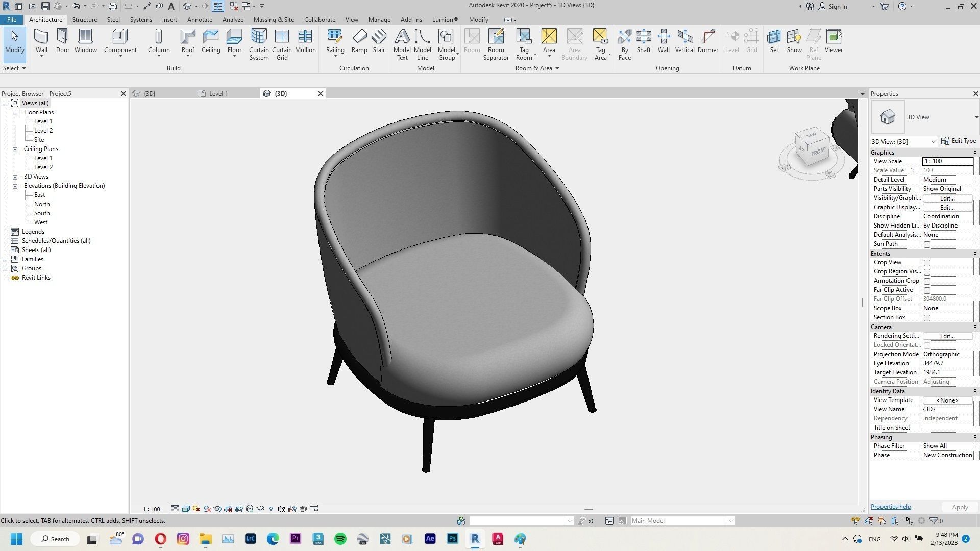Open the Door placement tool
980x551 pixels.
pyautogui.click(x=62, y=41)
